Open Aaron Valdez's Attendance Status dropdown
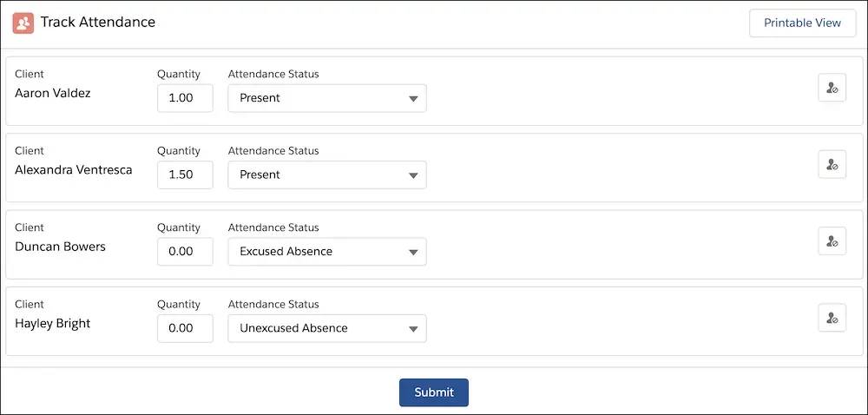 coord(327,98)
